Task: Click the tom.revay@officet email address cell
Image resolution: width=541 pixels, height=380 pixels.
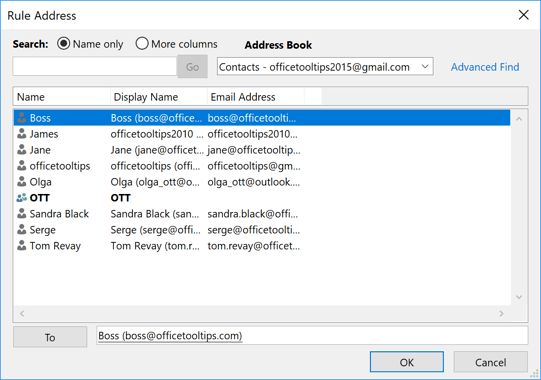Action: (x=253, y=246)
